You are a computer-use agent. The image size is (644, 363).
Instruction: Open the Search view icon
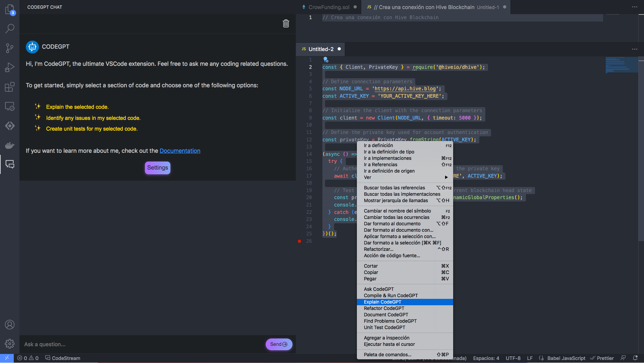click(10, 29)
